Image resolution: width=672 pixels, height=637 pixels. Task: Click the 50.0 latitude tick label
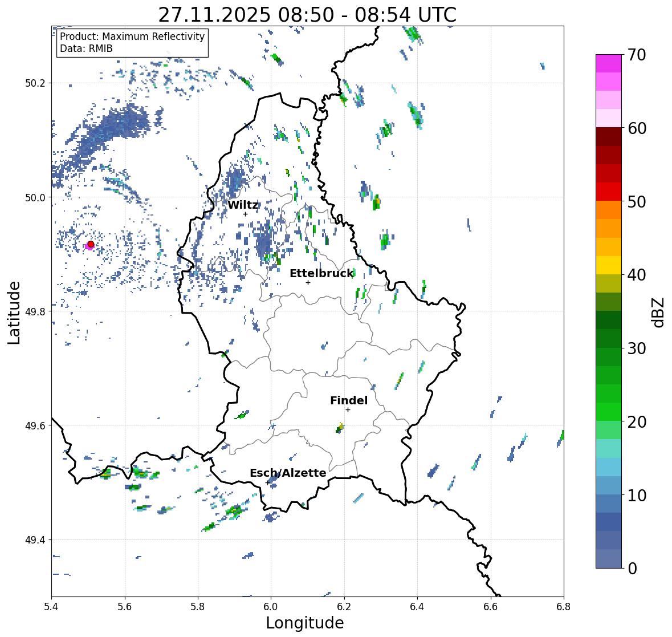[35, 198]
